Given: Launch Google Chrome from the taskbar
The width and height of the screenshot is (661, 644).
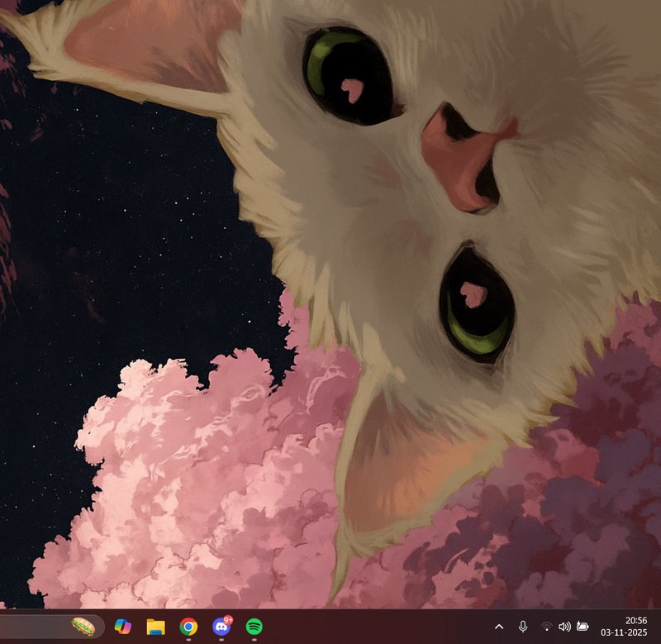Looking at the screenshot, I should [188, 627].
